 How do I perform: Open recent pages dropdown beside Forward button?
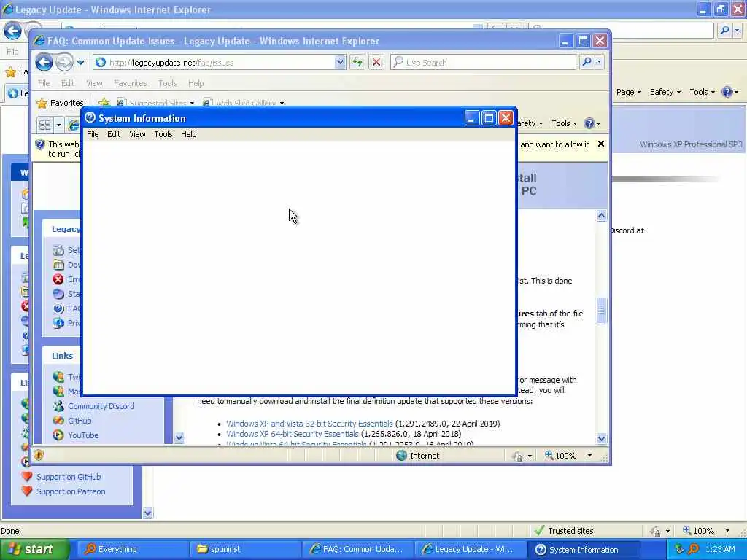[80, 63]
